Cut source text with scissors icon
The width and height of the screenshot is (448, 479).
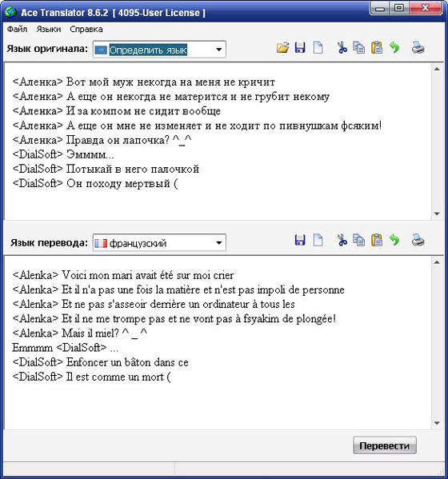pos(342,48)
